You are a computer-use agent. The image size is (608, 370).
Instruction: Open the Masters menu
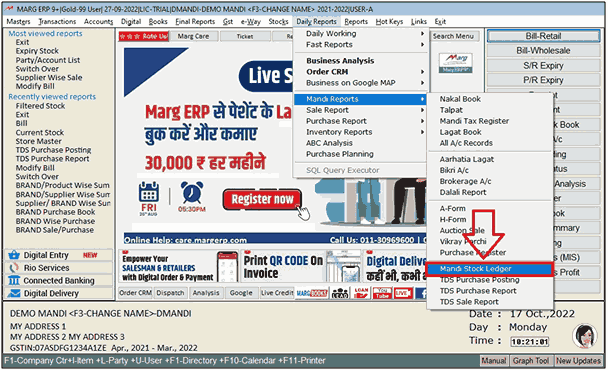18,21
